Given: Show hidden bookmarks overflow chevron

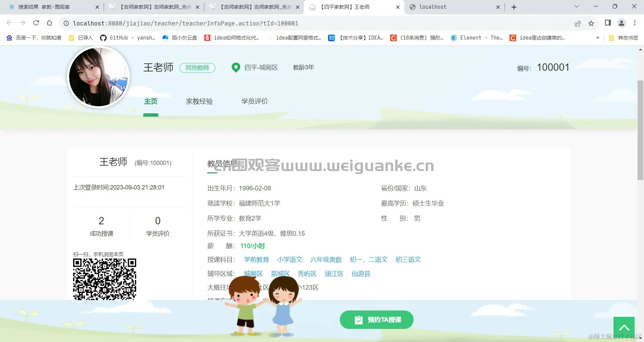Looking at the screenshot, I should (598, 38).
